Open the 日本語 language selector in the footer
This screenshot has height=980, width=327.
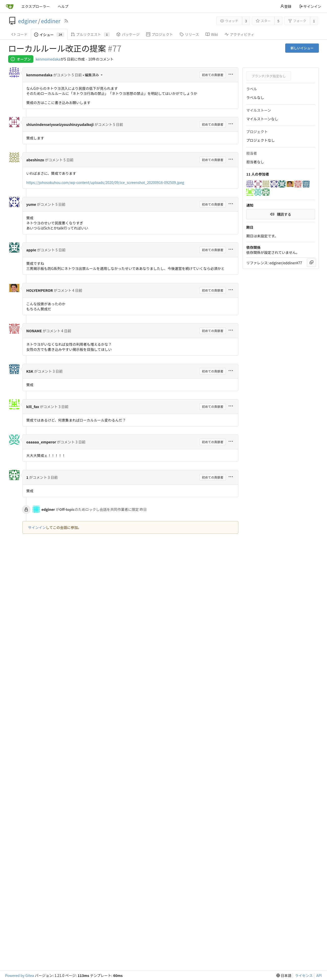pos(284,975)
